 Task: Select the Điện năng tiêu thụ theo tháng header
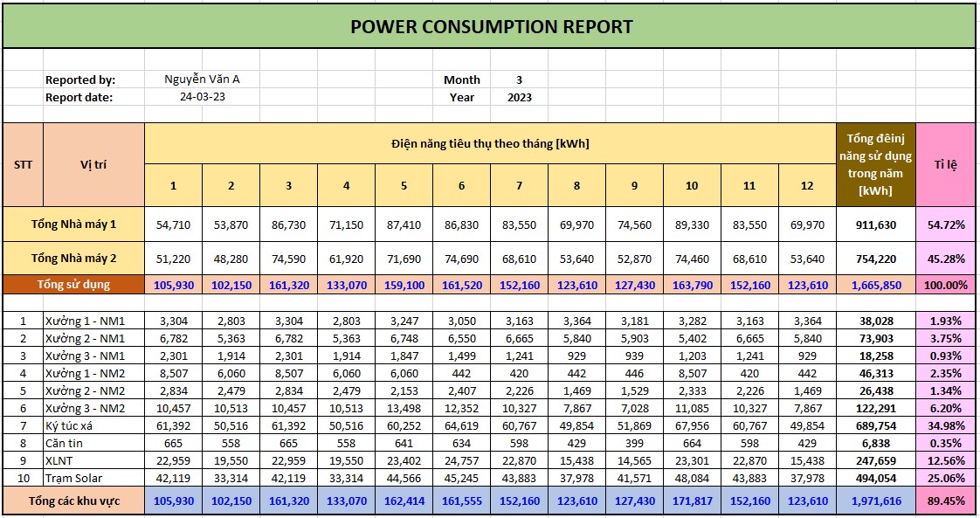click(x=490, y=143)
